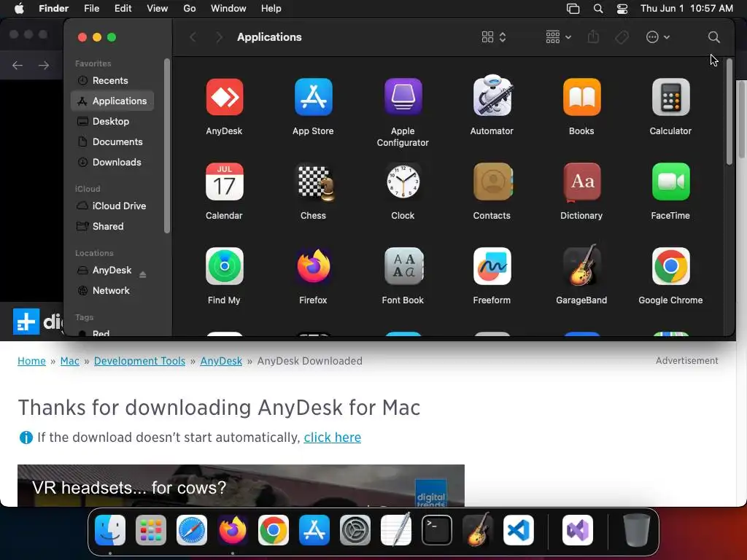
Task: Open Control Center in the menu bar
Action: pyautogui.click(x=622, y=9)
